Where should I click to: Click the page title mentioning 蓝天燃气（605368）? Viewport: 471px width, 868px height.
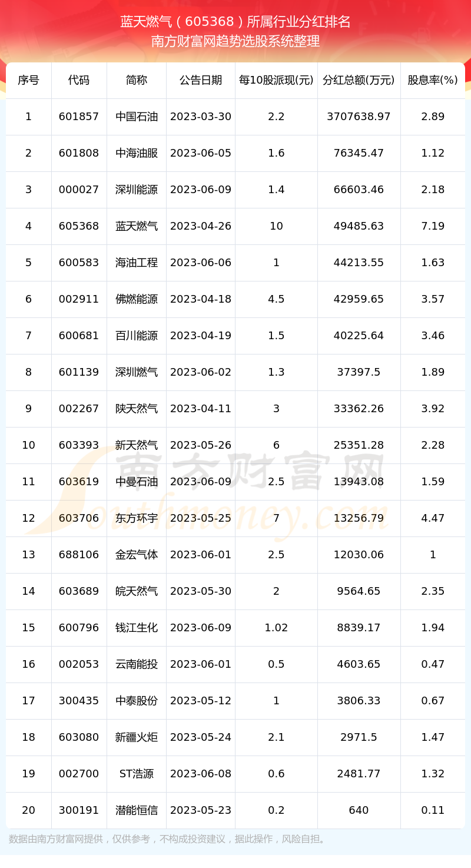click(x=235, y=22)
